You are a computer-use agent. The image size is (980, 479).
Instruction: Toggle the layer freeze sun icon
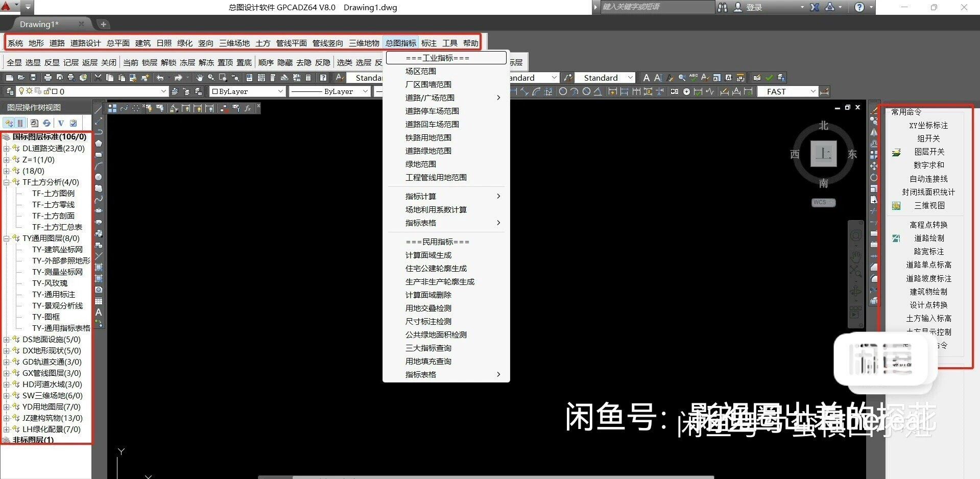pos(30,91)
